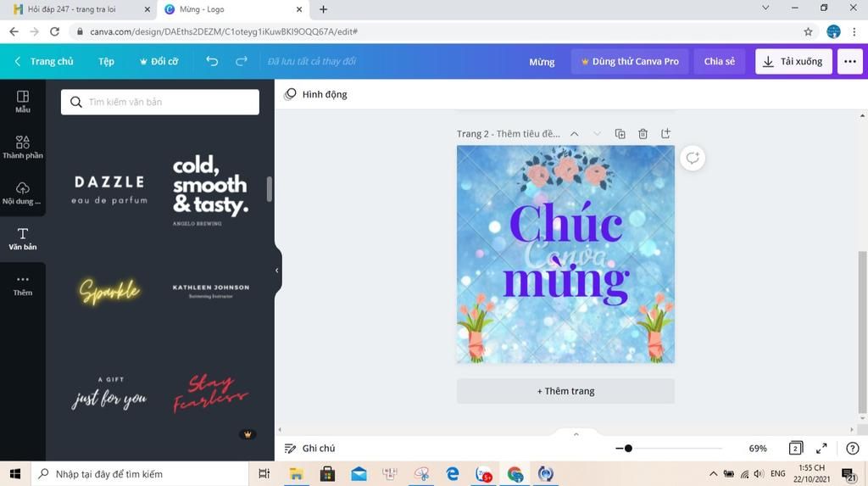Click the redo arrow
The image size is (868, 486).
coord(242,61)
